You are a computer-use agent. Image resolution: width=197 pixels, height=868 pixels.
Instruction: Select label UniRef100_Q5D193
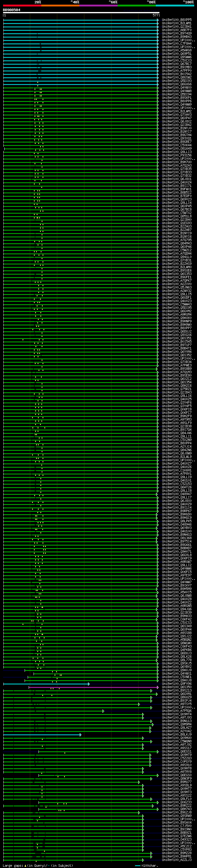[x=177, y=81]
